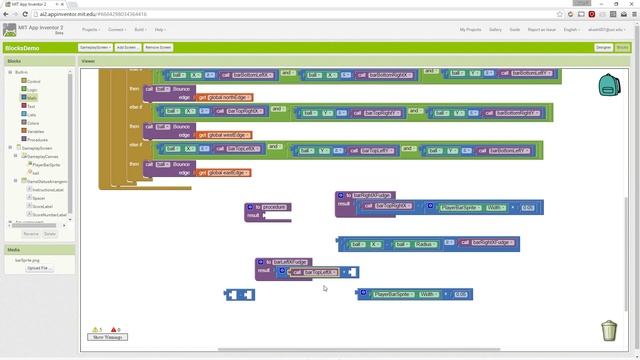
Task: Collapse the Built-in blocks tree node
Action: pyautogui.click(x=10, y=72)
